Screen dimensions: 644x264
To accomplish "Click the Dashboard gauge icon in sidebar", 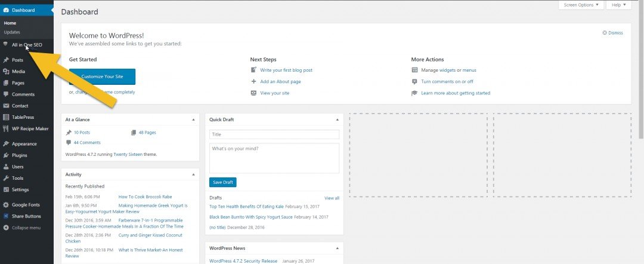I will click(x=6, y=10).
